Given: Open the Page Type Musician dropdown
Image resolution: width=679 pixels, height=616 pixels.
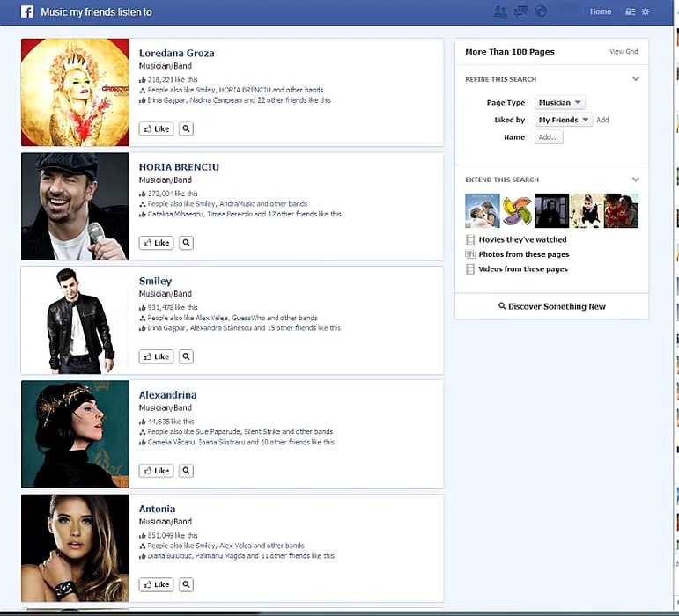Looking at the screenshot, I should click(559, 103).
